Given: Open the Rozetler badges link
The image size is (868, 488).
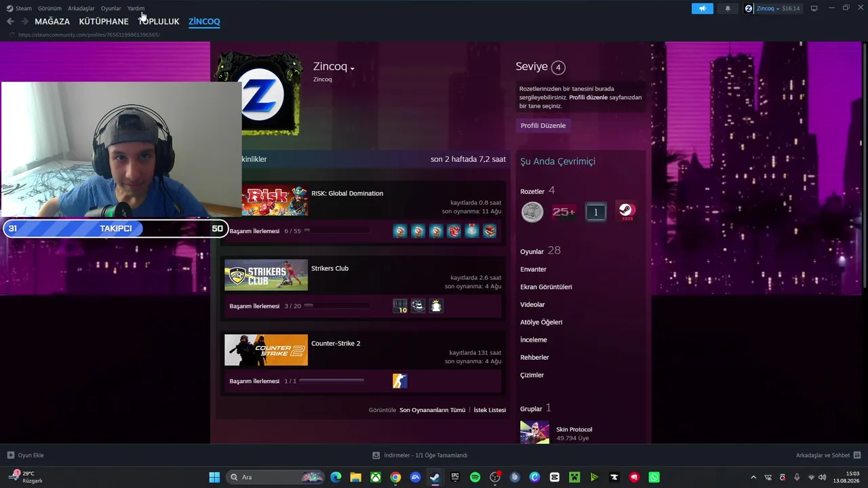Looking at the screenshot, I should tap(538, 191).
